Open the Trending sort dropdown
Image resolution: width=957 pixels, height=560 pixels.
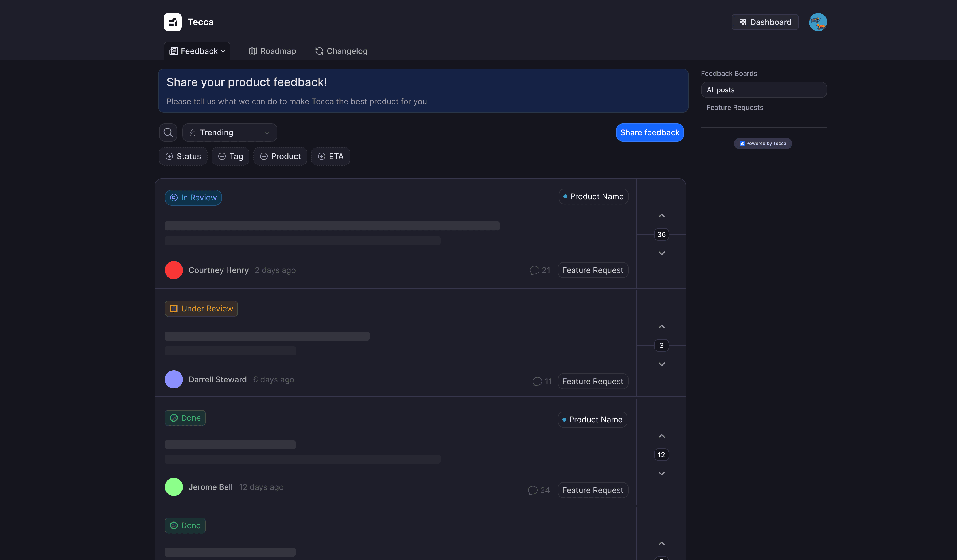[x=229, y=132]
